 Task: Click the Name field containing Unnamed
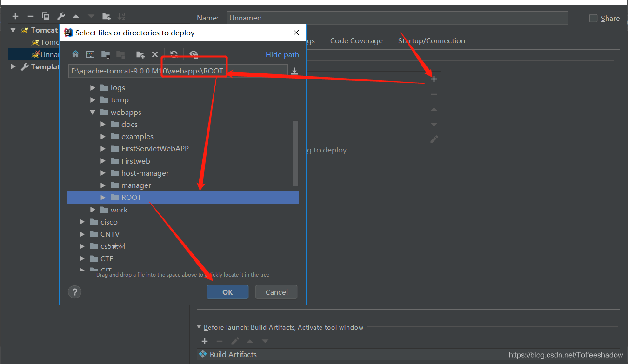(x=397, y=18)
